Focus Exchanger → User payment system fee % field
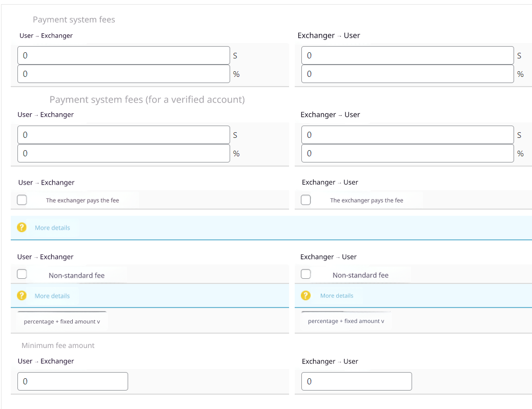Image resolution: width=532 pixels, height=409 pixels. (407, 74)
